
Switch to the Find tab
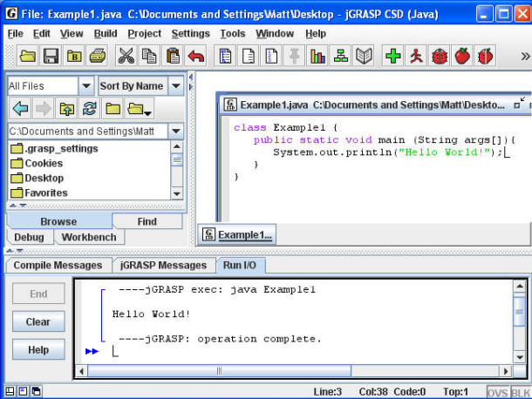coord(147,221)
